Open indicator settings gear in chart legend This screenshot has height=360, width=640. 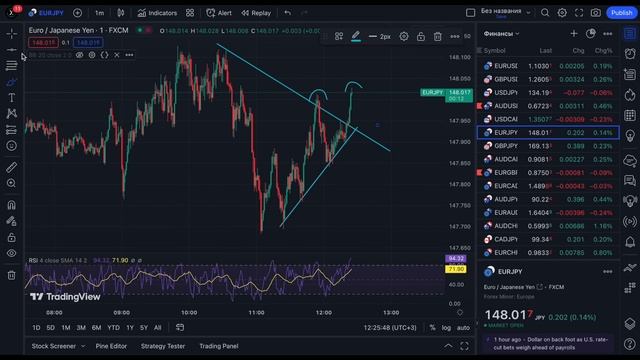[x=92, y=55]
